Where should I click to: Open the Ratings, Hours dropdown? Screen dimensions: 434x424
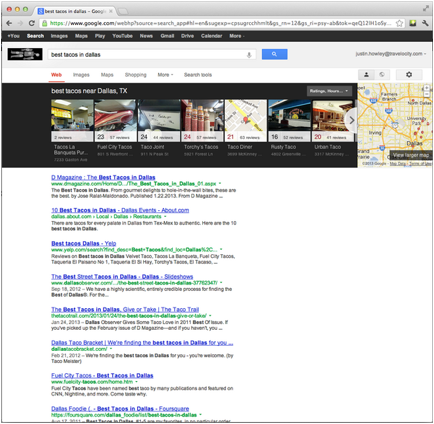click(x=329, y=91)
